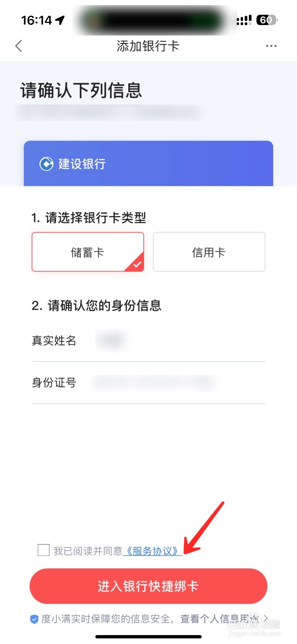Tap the battery indicator showing 60
Image resolution: width=297 pixels, height=644 pixels.
[x=266, y=20]
